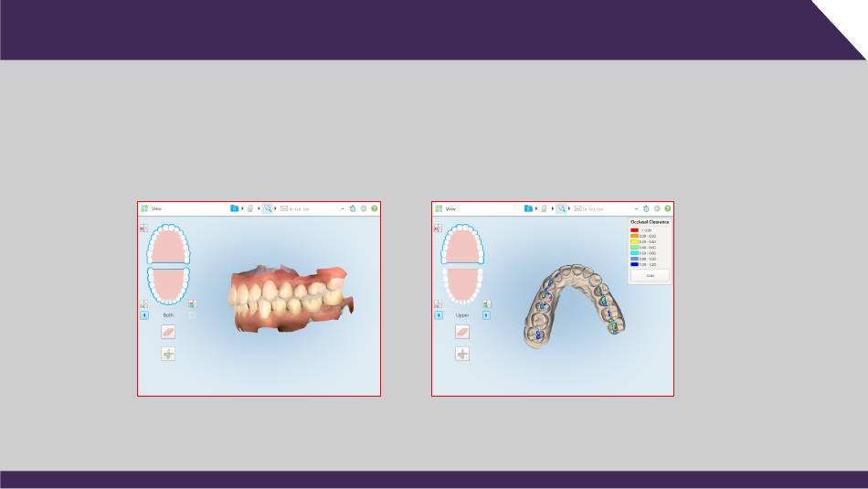
Task: Select the scan step icon in Both-view window
Action: pyautogui.click(x=250, y=208)
